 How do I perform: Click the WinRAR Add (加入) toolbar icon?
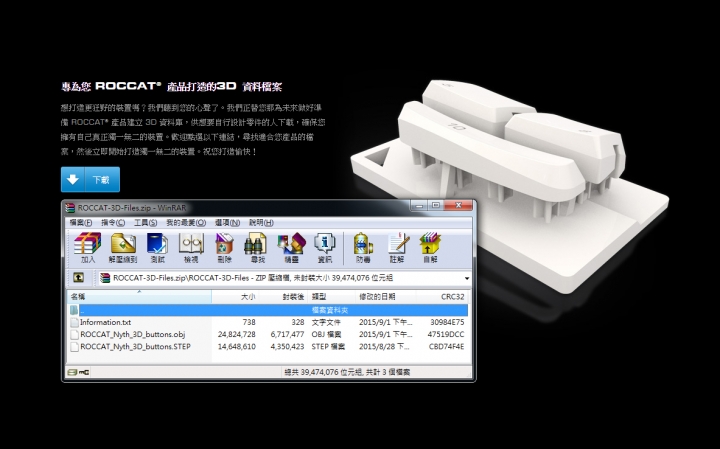[x=87, y=247]
